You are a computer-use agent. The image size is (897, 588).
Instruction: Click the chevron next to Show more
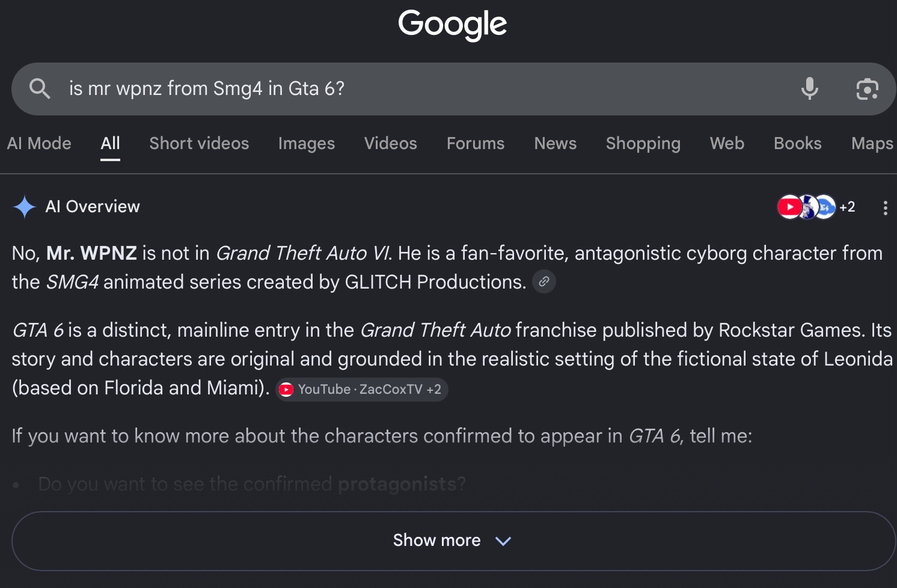[x=503, y=541]
